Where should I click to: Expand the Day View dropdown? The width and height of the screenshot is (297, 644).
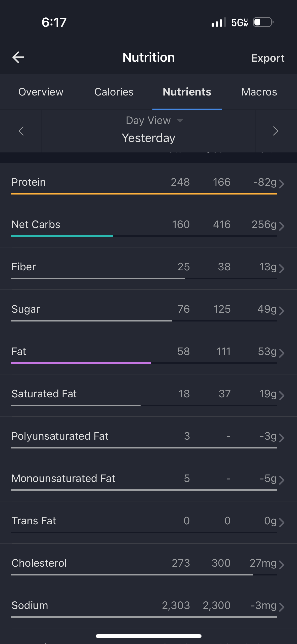(155, 120)
